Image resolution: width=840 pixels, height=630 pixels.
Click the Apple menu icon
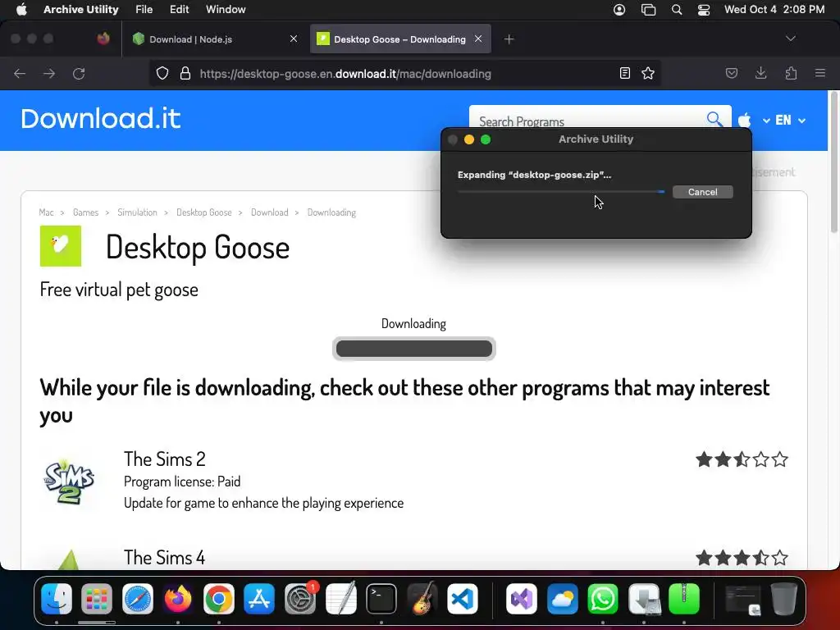(x=21, y=10)
